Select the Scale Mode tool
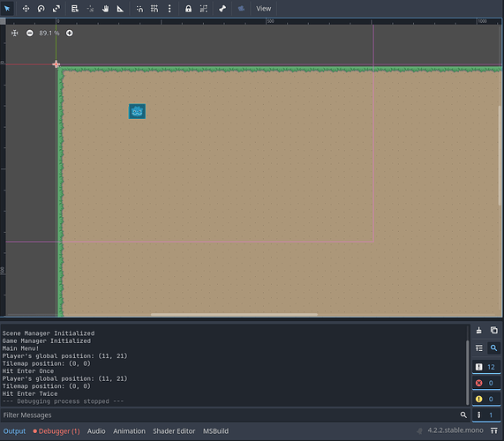Image resolution: width=504 pixels, height=441 pixels. [56, 9]
